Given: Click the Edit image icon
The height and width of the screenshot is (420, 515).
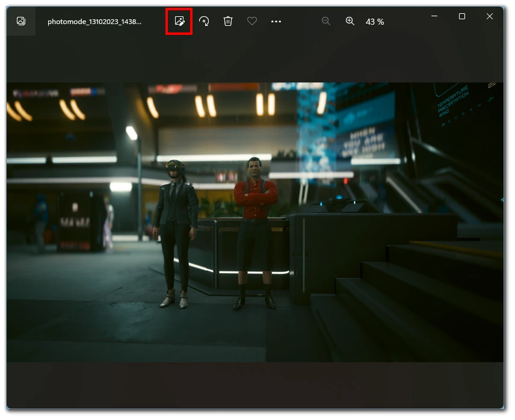Looking at the screenshot, I should (x=179, y=21).
